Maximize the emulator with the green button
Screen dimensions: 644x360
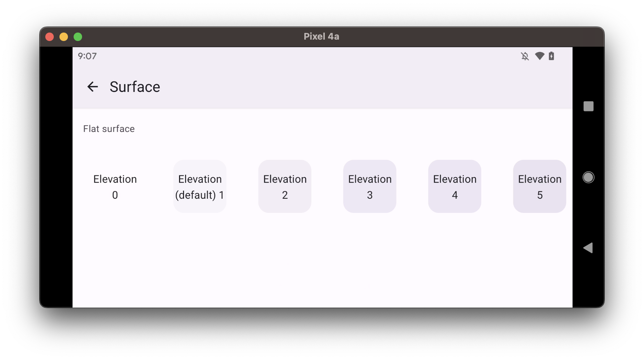click(x=78, y=37)
